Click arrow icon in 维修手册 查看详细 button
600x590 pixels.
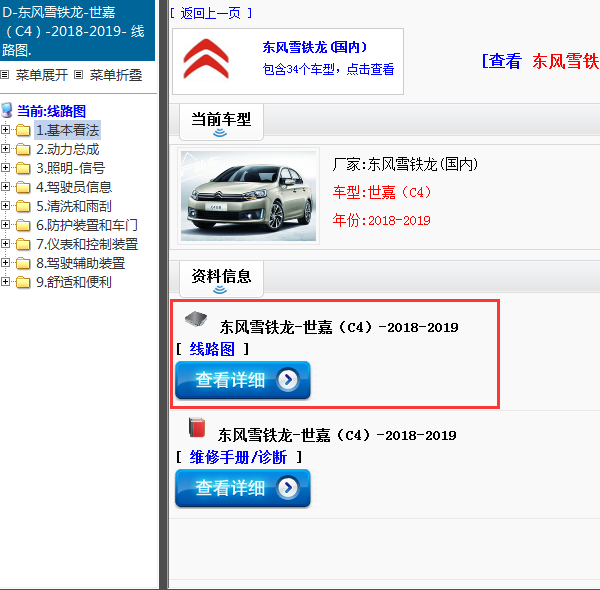[x=288, y=487]
